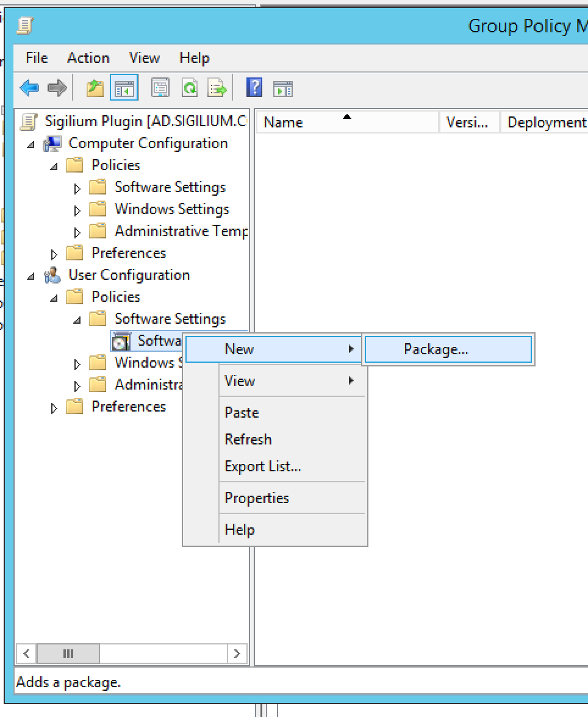This screenshot has width=588, height=717.
Task: Go up one level with folder icon
Action: [95, 87]
